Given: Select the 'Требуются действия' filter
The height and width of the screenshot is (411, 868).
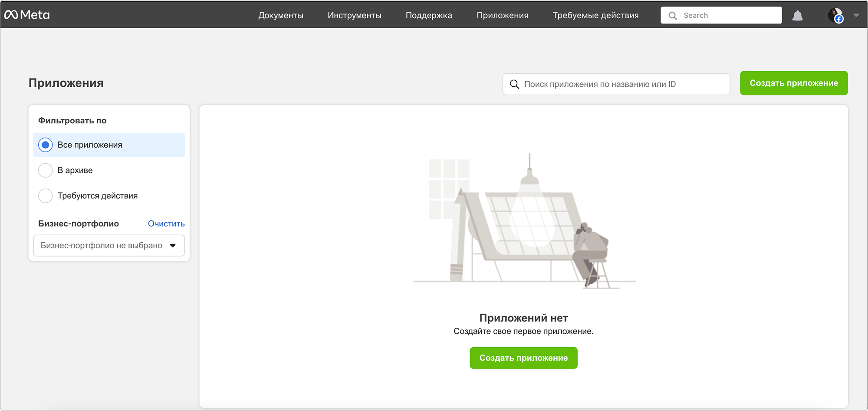Looking at the screenshot, I should click(x=45, y=196).
